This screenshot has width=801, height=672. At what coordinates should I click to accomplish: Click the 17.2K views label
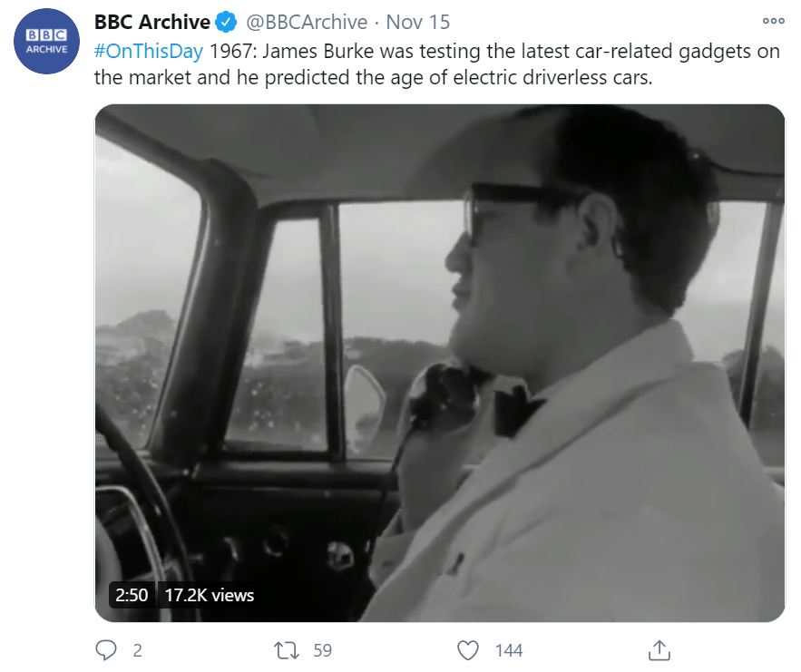pos(209,595)
